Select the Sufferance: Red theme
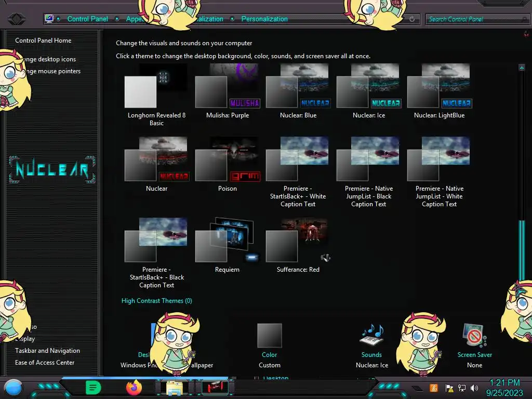The width and height of the screenshot is (532, 399). 298,245
